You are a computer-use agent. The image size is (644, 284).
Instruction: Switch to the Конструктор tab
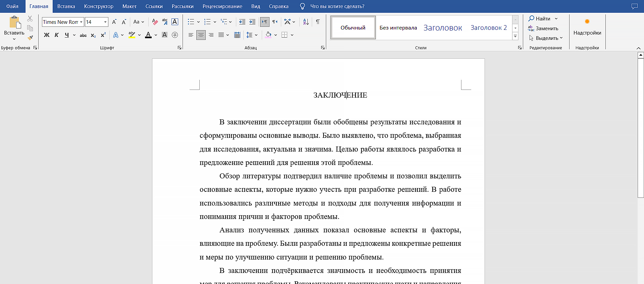tap(99, 6)
